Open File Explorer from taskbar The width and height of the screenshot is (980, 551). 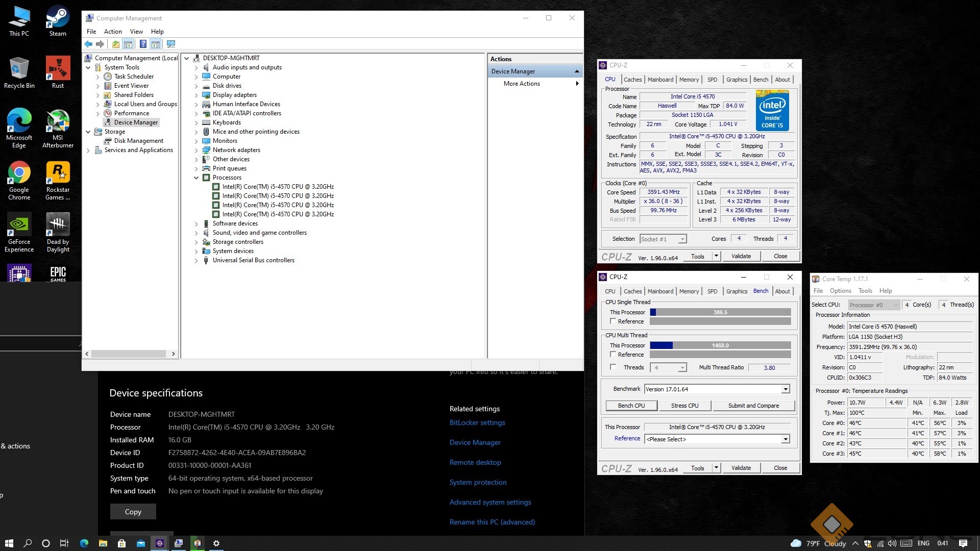click(x=103, y=543)
